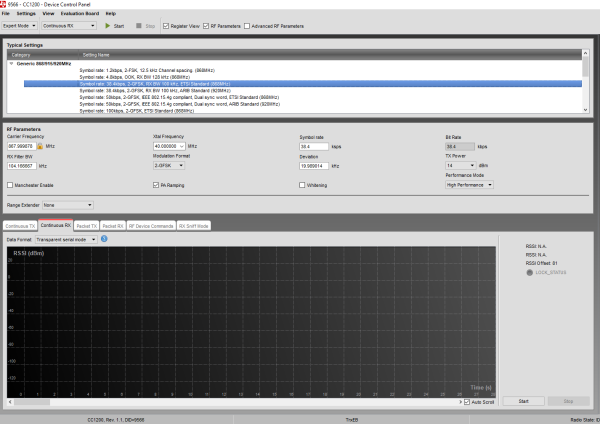Select setting 1.2kbps 2-FSK 12.5 kHz channel spacing
The image size is (600, 424).
tap(147, 70)
